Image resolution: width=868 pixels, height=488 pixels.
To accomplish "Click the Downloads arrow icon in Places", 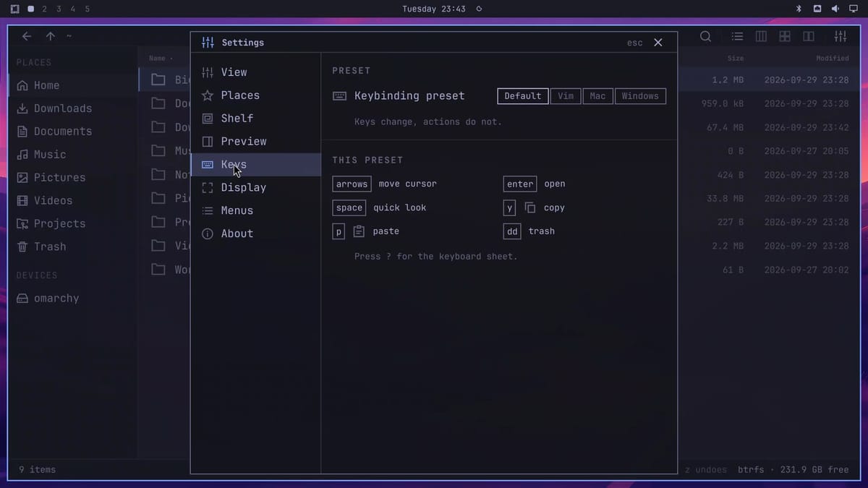I will click(22, 108).
